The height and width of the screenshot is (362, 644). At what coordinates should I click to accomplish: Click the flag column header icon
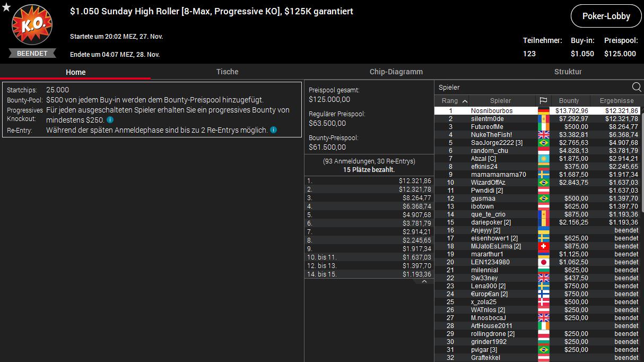(543, 101)
